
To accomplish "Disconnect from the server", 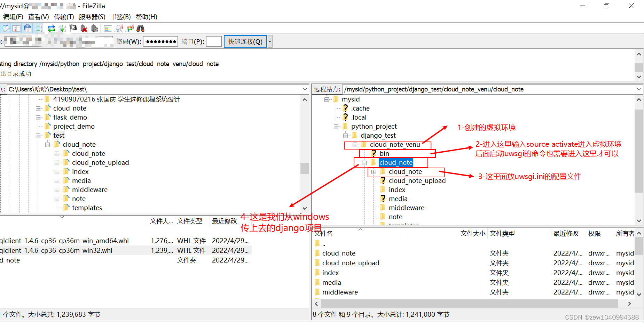I will [84, 28].
